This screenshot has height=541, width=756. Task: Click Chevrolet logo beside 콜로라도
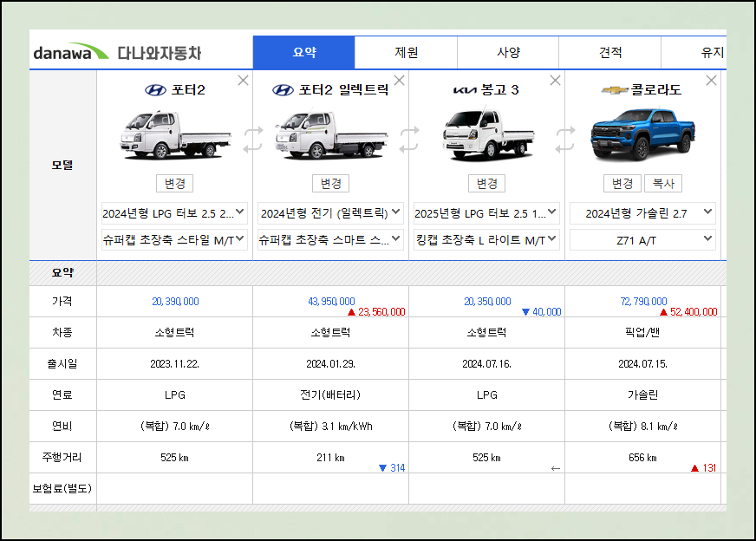[615, 90]
